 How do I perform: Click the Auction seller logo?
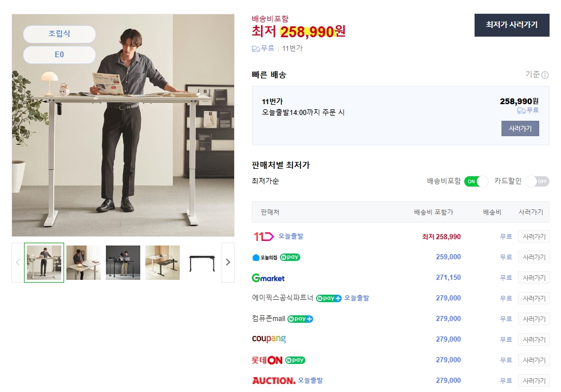(x=274, y=381)
